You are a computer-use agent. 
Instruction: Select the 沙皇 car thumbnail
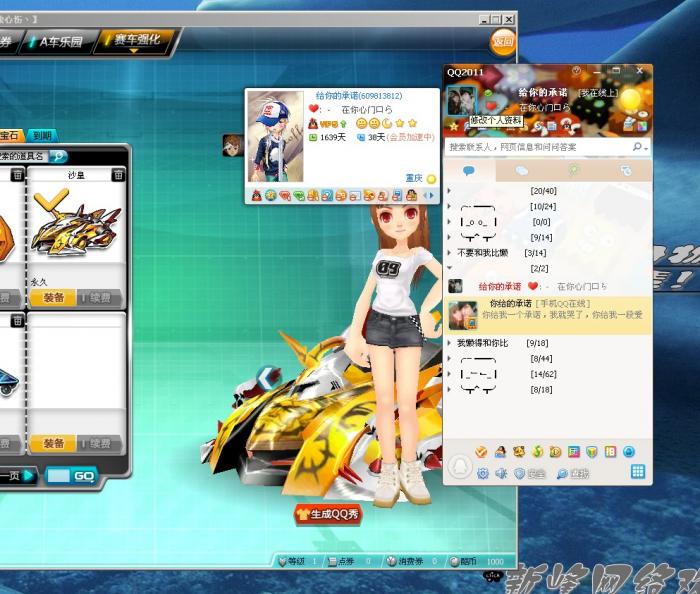76,224
